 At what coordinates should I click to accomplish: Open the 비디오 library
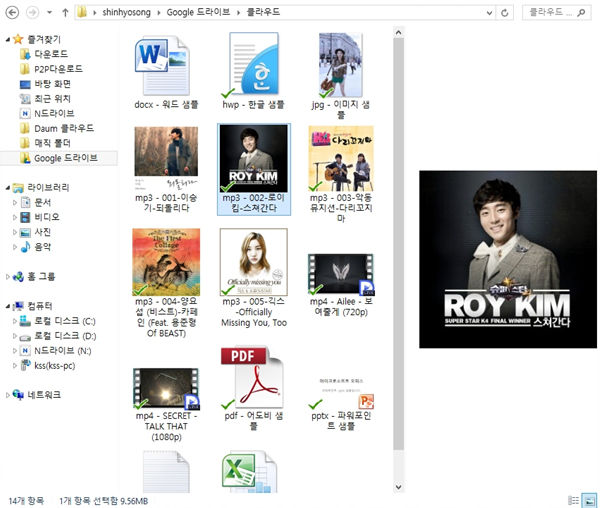coord(47,217)
